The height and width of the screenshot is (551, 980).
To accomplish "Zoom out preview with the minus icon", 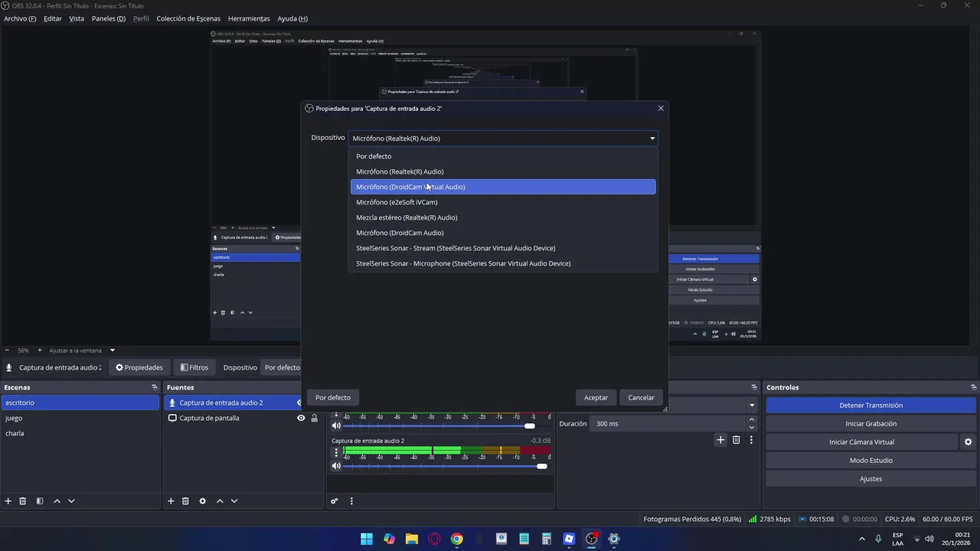I will [7, 350].
